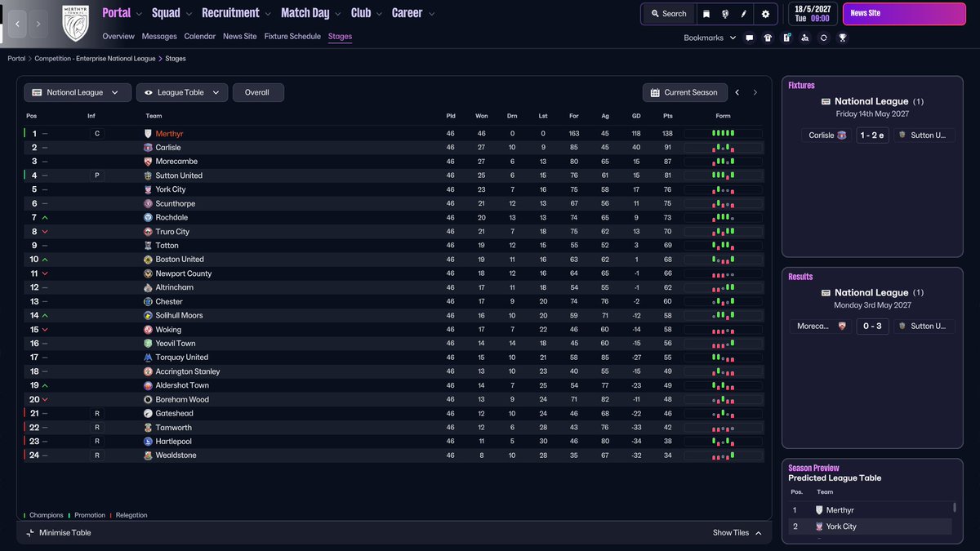980x551 pixels.
Task: Expand the Club menu chevron
Action: tap(379, 14)
